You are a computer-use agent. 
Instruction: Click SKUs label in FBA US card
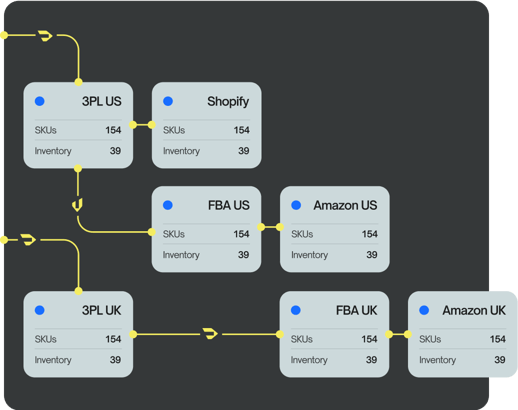click(x=174, y=234)
